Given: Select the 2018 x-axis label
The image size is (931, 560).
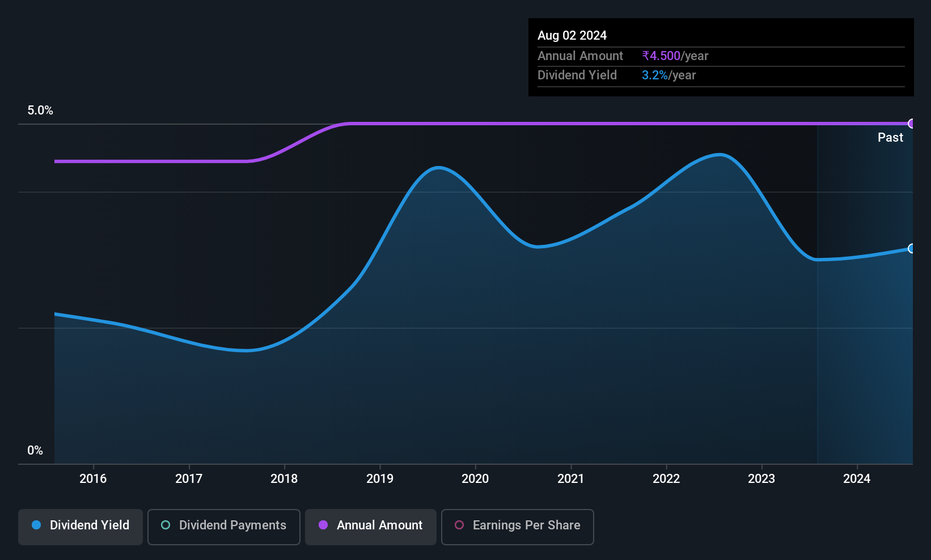Looking at the screenshot, I should pyautogui.click(x=284, y=478).
